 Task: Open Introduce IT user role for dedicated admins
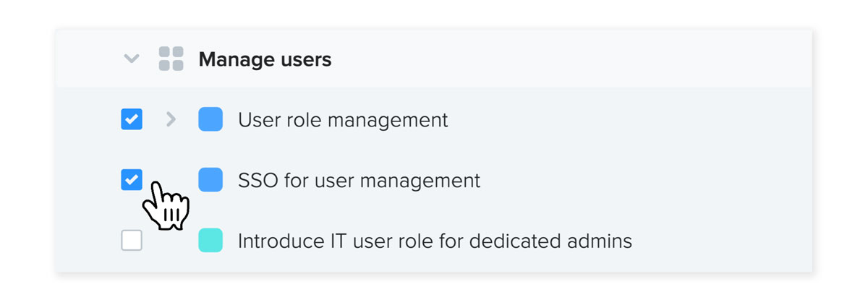pos(435,241)
